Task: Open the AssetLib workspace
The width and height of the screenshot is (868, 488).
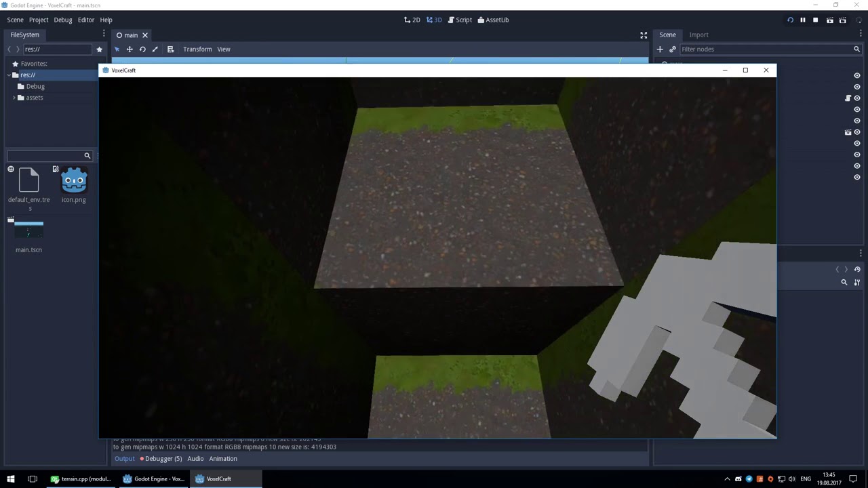Action: (x=493, y=20)
